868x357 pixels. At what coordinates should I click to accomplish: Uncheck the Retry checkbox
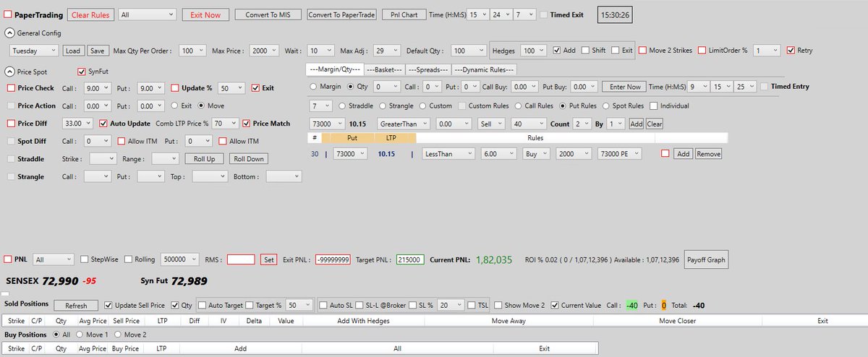tap(790, 51)
